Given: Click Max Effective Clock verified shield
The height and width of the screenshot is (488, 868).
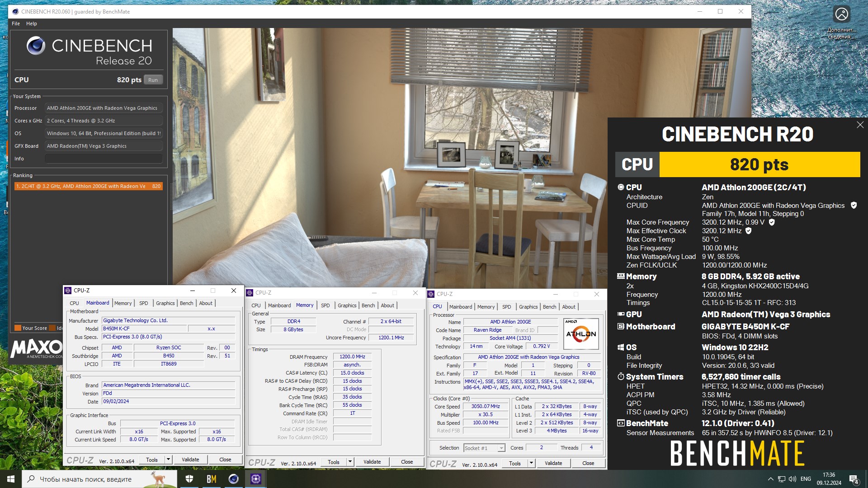Looking at the screenshot, I should pyautogui.click(x=748, y=231).
